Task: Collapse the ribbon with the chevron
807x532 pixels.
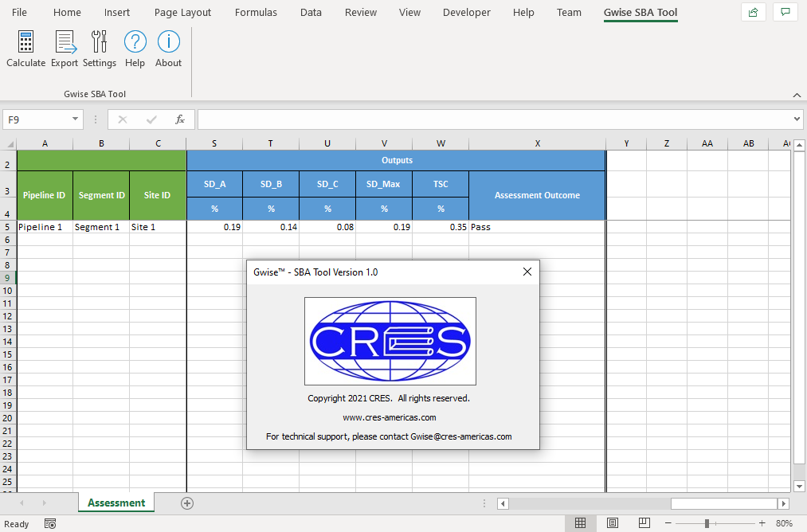Action: (x=797, y=95)
